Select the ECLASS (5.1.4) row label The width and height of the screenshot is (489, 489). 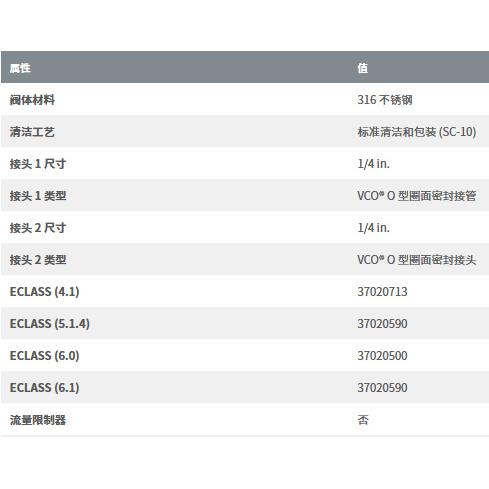coord(50,324)
